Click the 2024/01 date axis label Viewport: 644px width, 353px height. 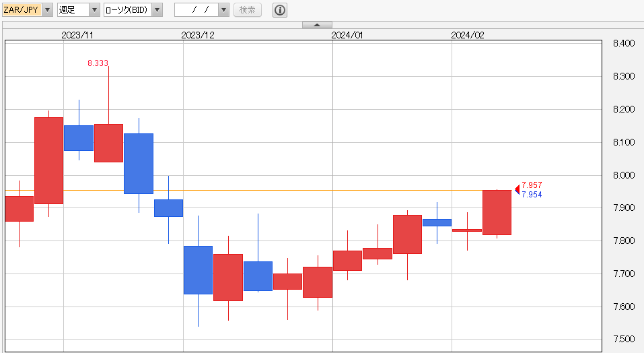[347, 35]
